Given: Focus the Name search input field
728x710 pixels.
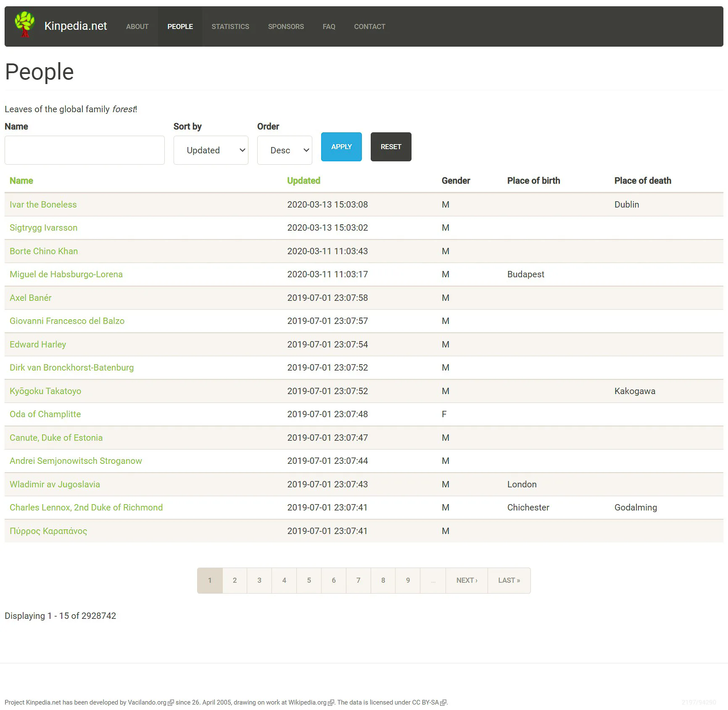Looking at the screenshot, I should [84, 150].
